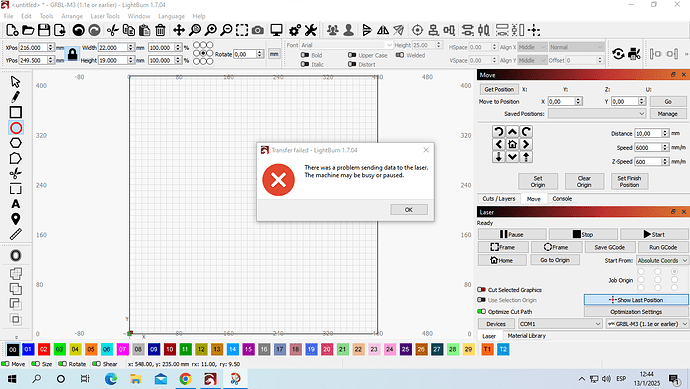
Task: Select the Ellipse drawing tool
Action: [x=16, y=128]
